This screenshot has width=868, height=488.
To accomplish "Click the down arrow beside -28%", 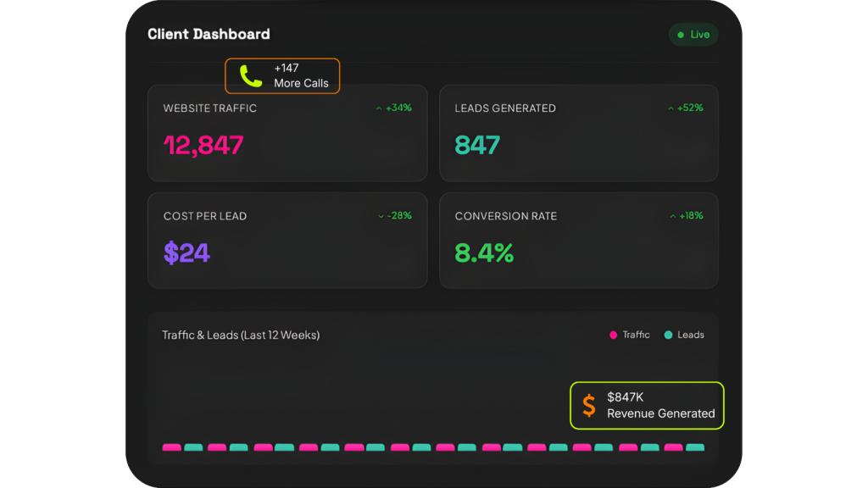I will click(381, 216).
